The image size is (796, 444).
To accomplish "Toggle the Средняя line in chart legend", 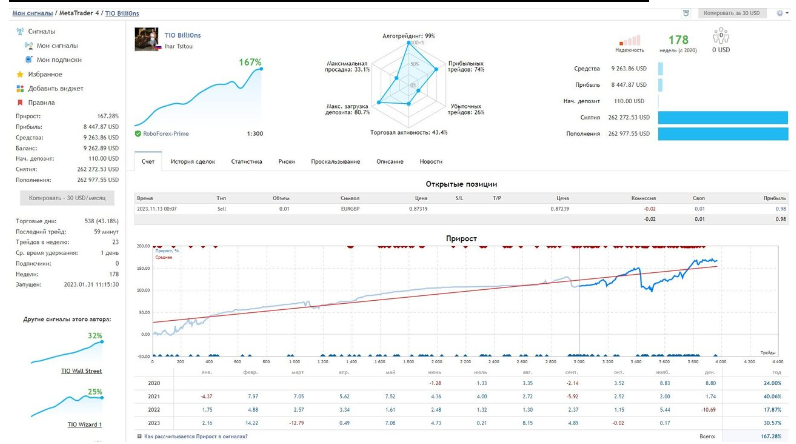I will (163, 257).
